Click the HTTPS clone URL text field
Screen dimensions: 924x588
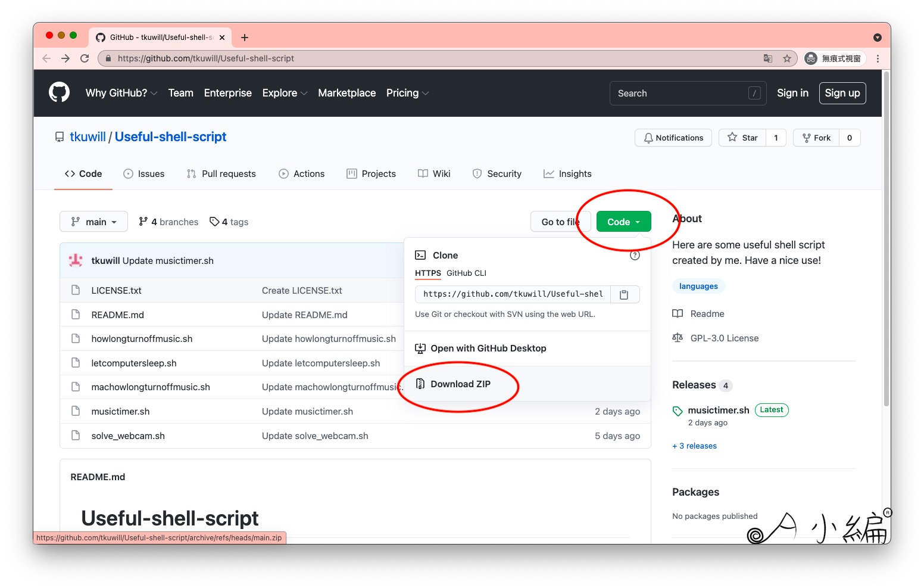point(513,294)
